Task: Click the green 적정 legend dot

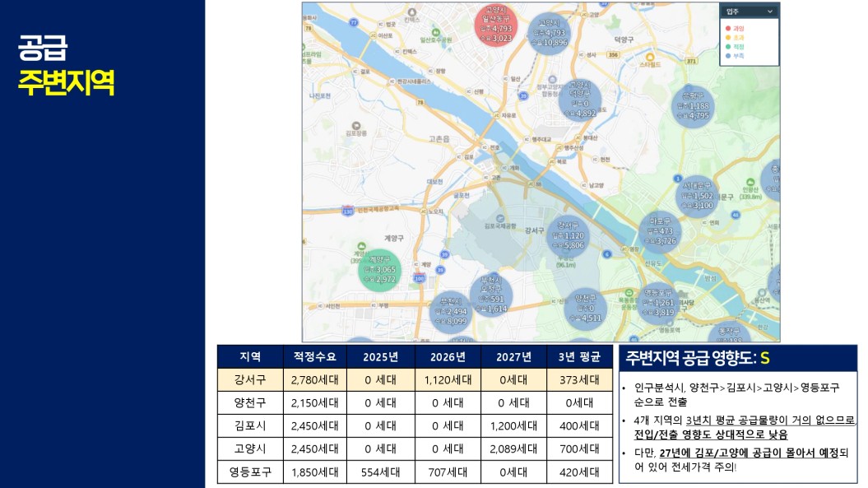Action: 728,47
